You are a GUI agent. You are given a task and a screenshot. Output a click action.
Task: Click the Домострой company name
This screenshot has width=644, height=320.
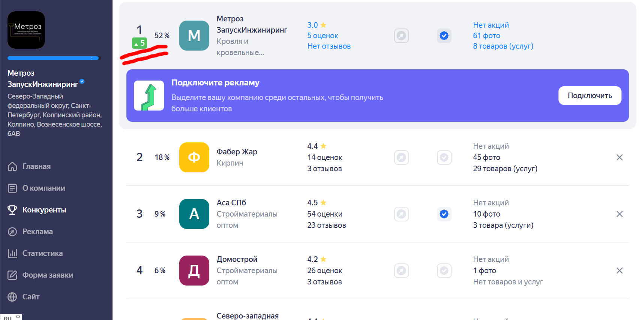click(x=237, y=259)
